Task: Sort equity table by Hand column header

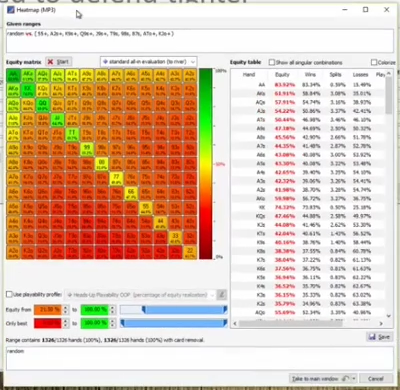Action: (249, 75)
